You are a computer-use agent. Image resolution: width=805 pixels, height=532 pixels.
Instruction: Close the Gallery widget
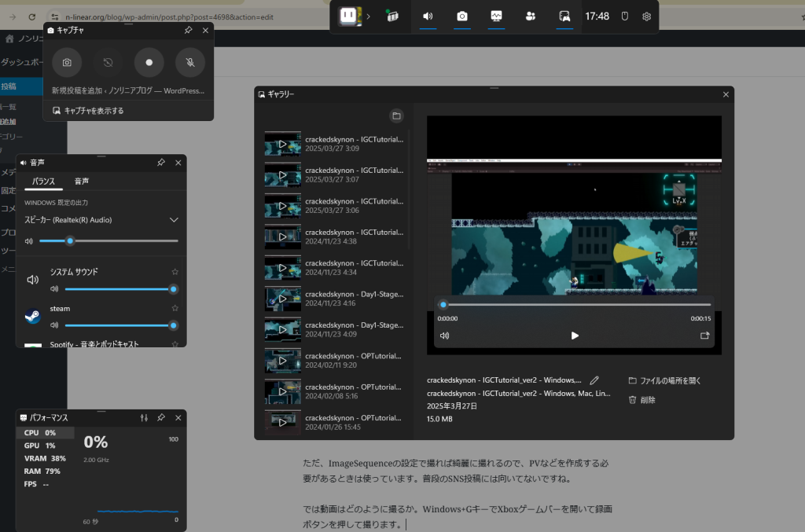[x=726, y=94]
